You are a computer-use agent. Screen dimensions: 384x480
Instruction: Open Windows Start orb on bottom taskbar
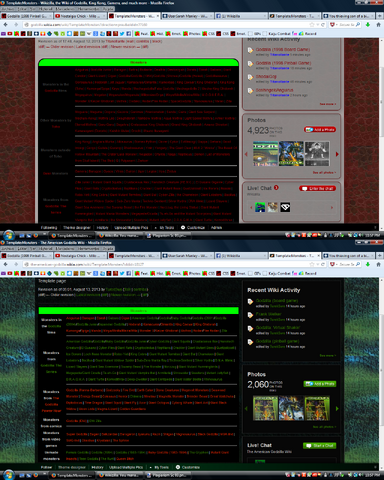[x=9, y=475]
